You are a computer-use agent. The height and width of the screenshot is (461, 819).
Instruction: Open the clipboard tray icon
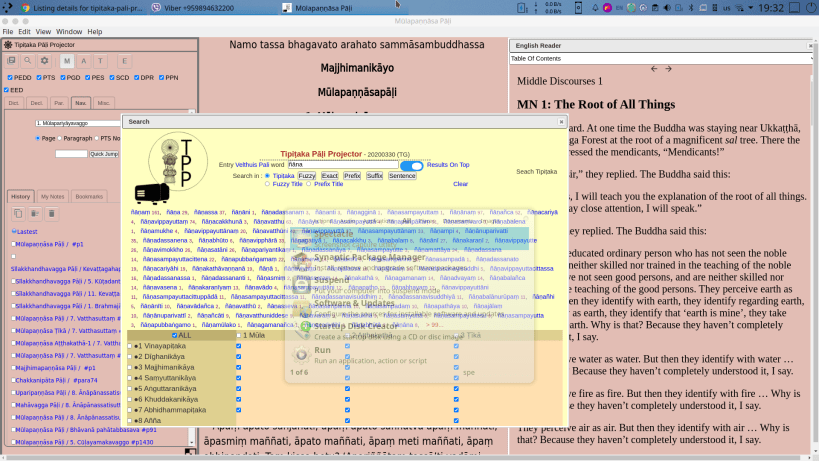pyautogui.click(x=655, y=8)
